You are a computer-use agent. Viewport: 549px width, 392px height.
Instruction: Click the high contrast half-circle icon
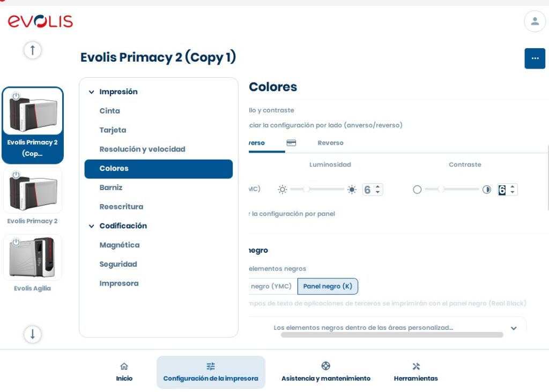pos(487,190)
